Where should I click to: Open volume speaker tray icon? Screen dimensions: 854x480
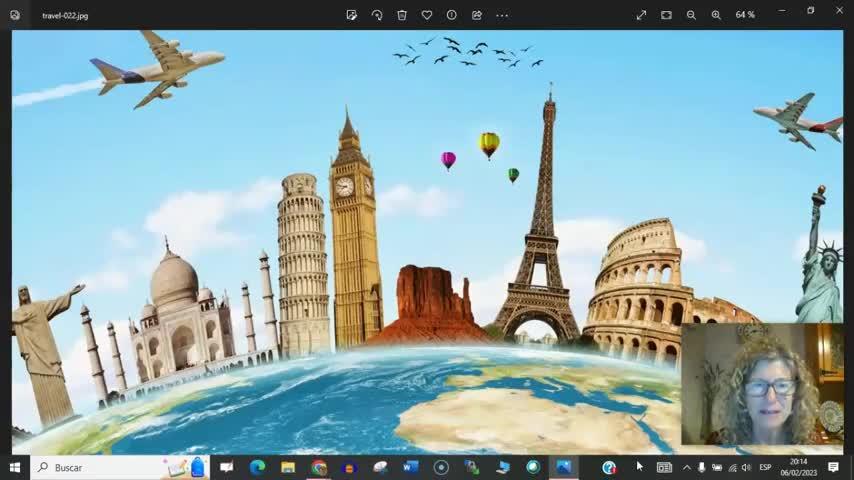point(747,467)
